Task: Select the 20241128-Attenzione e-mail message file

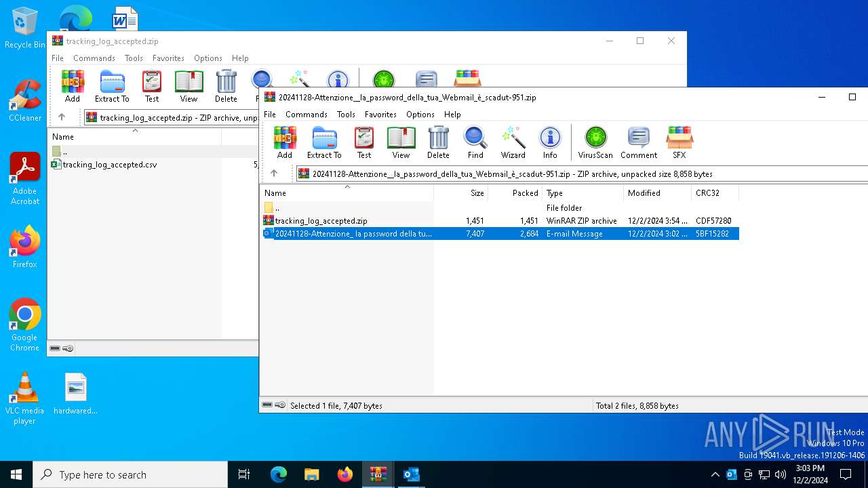Action: 500,234
